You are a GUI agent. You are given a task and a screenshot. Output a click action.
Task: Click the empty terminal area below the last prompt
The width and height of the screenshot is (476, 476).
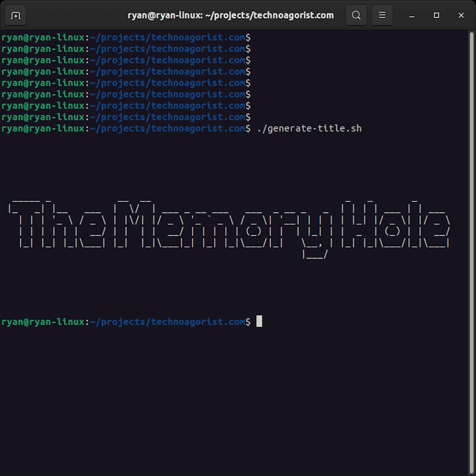tap(233, 397)
